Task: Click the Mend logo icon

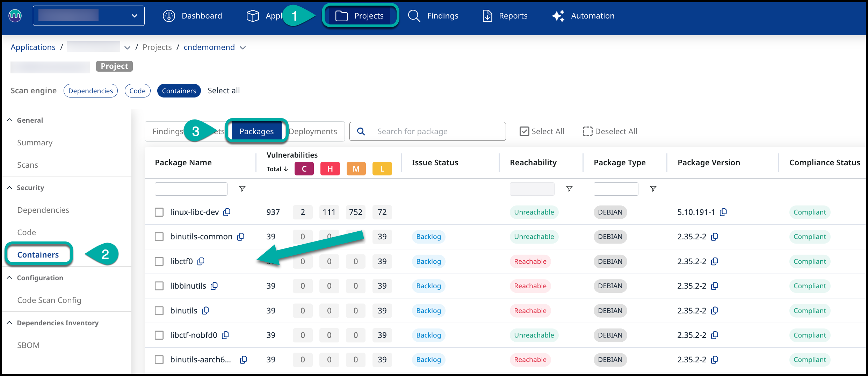Action: pyautogui.click(x=15, y=16)
